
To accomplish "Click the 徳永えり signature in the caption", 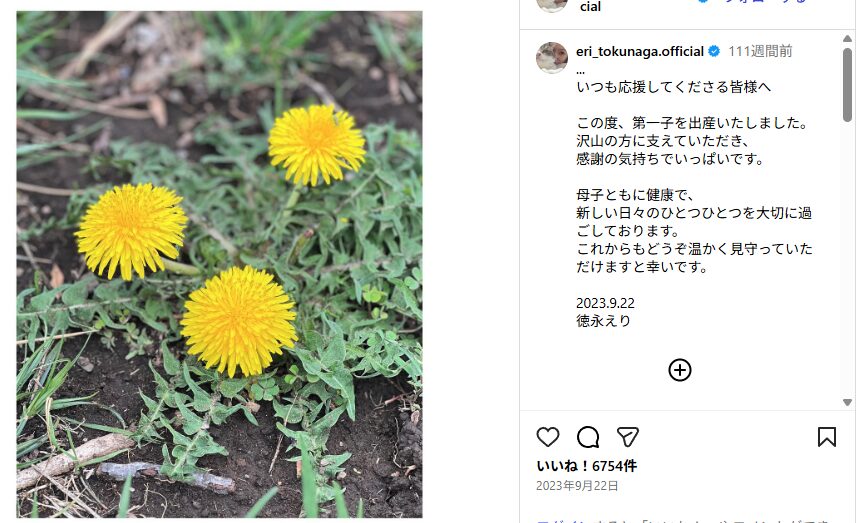I will 603,321.
